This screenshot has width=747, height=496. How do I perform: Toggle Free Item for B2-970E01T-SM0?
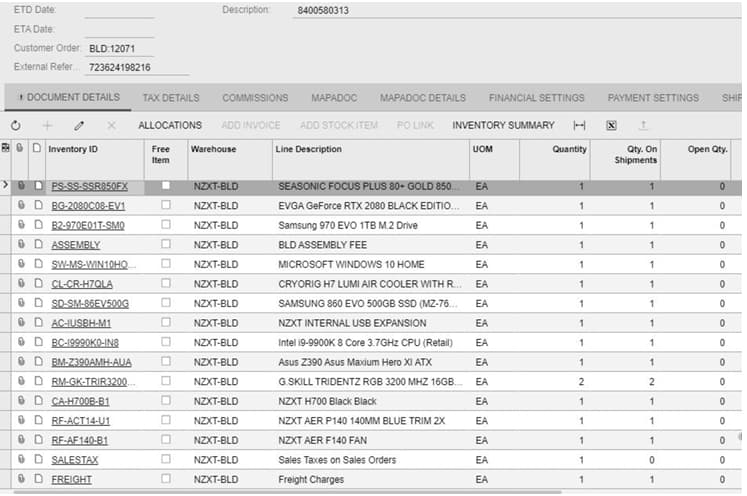click(x=166, y=224)
